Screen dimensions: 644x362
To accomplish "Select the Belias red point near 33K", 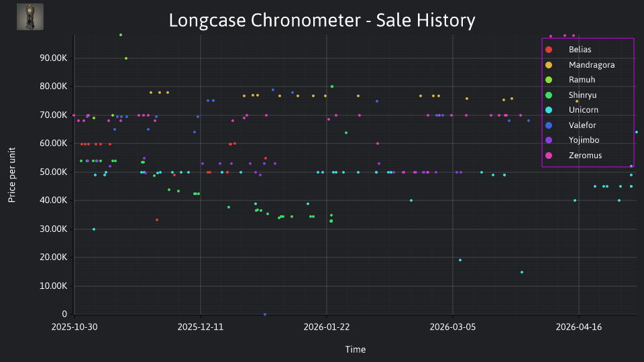I will pos(157,220).
